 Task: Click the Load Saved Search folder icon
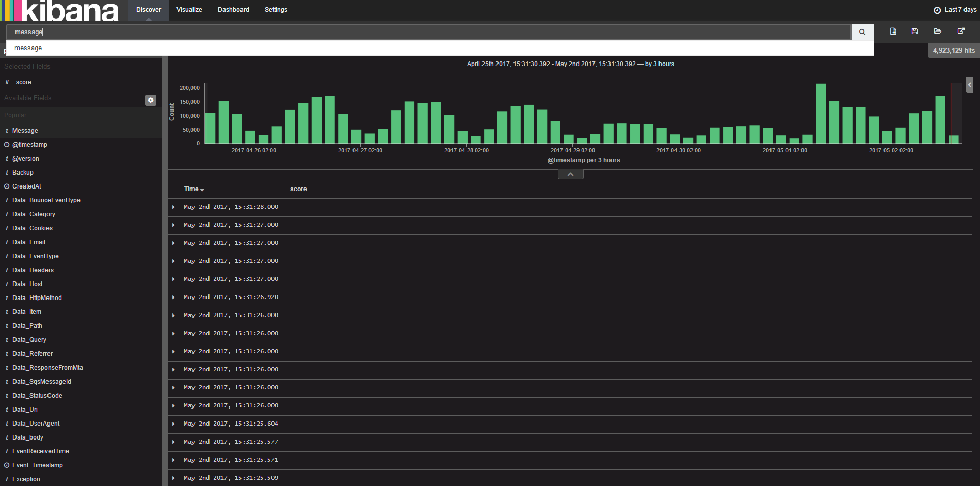pos(938,32)
